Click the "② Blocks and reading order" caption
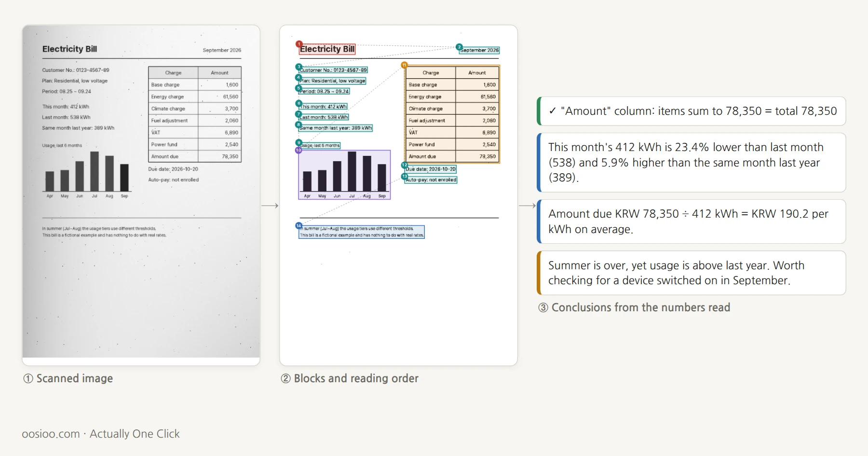 coord(350,378)
